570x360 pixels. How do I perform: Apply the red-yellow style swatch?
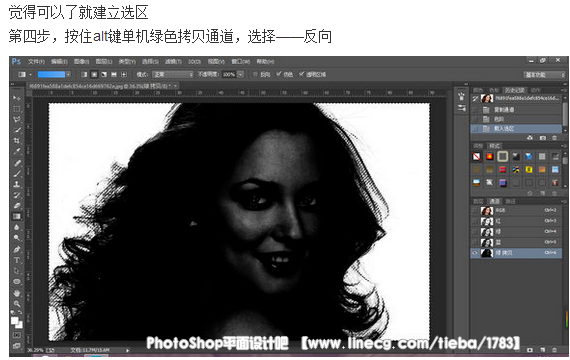tap(490, 156)
